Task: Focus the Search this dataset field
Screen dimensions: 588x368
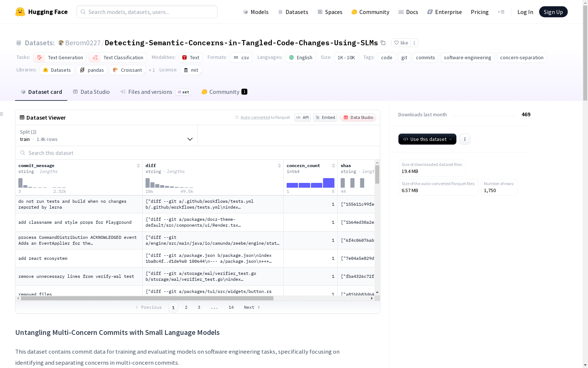Action: coord(198,153)
